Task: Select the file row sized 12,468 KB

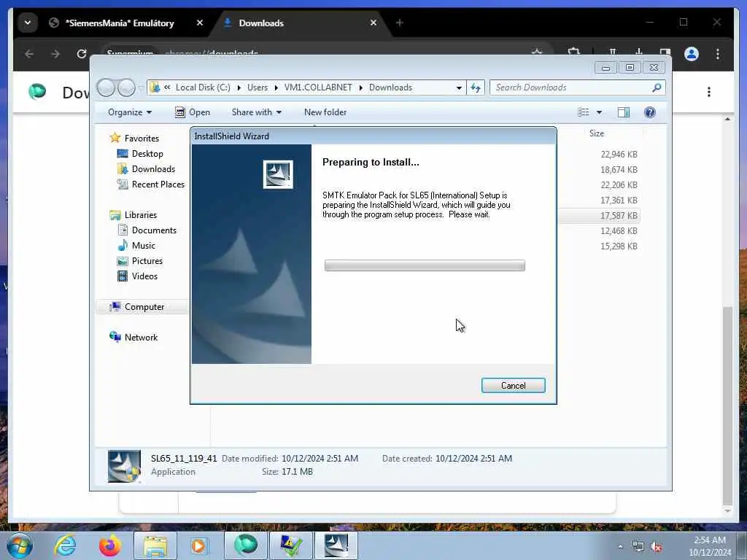Action: click(x=619, y=231)
